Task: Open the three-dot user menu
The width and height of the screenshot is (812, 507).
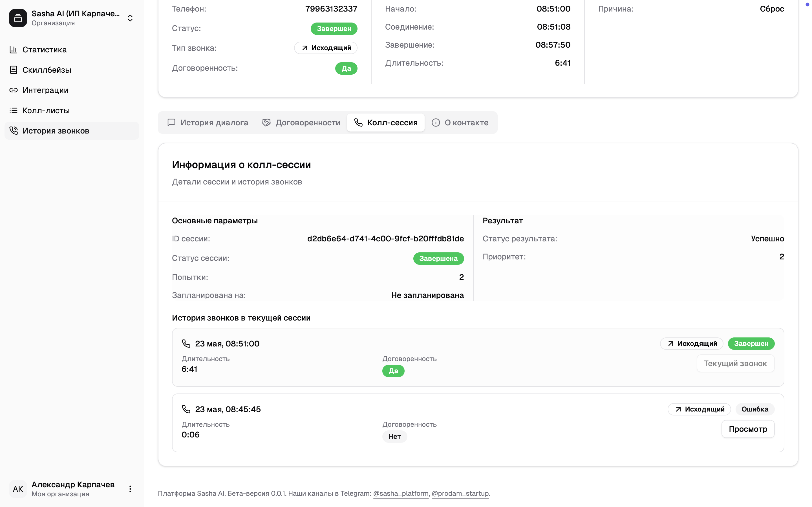Action: click(x=130, y=489)
